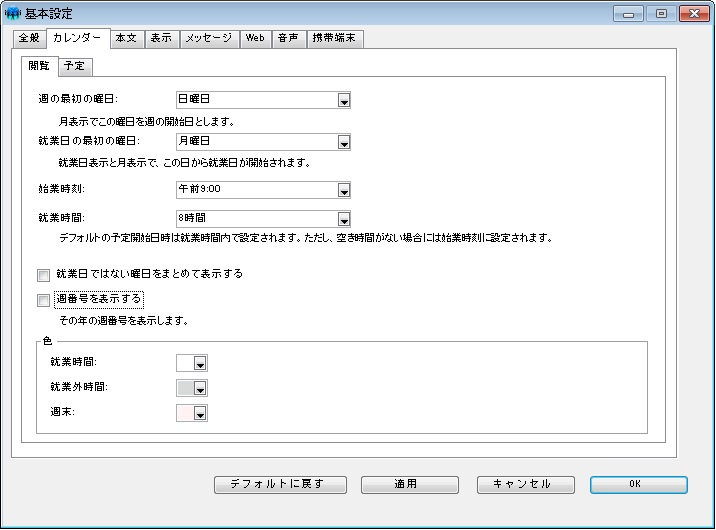
Task: Close the 基本設定 dialog window
Action: click(x=694, y=14)
